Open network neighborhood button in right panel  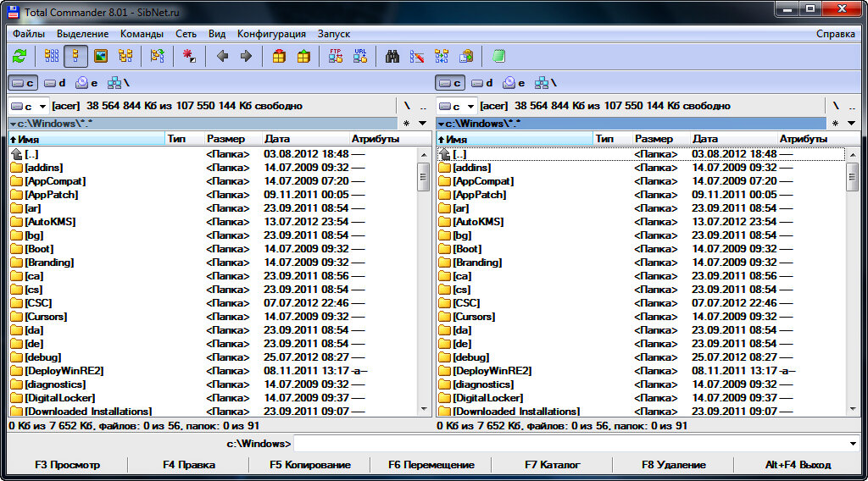546,83
